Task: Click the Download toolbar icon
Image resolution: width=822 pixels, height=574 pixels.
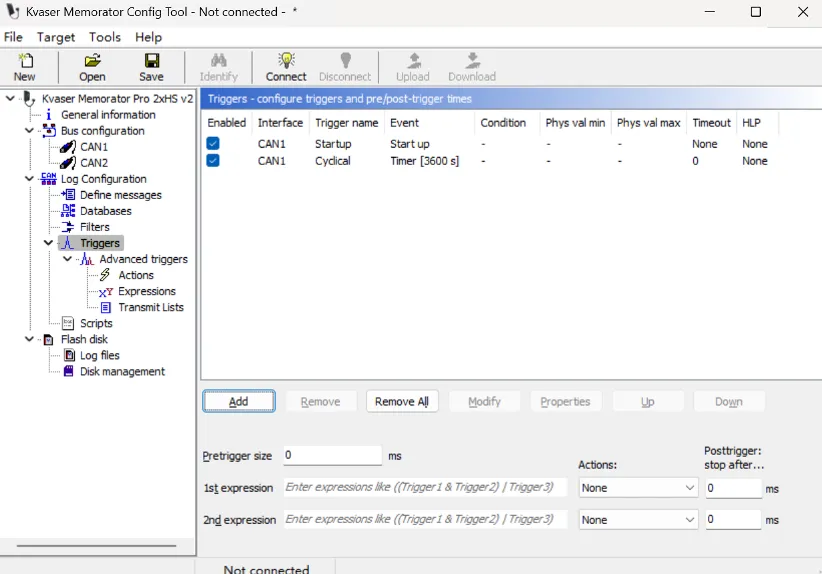Action: click(472, 61)
